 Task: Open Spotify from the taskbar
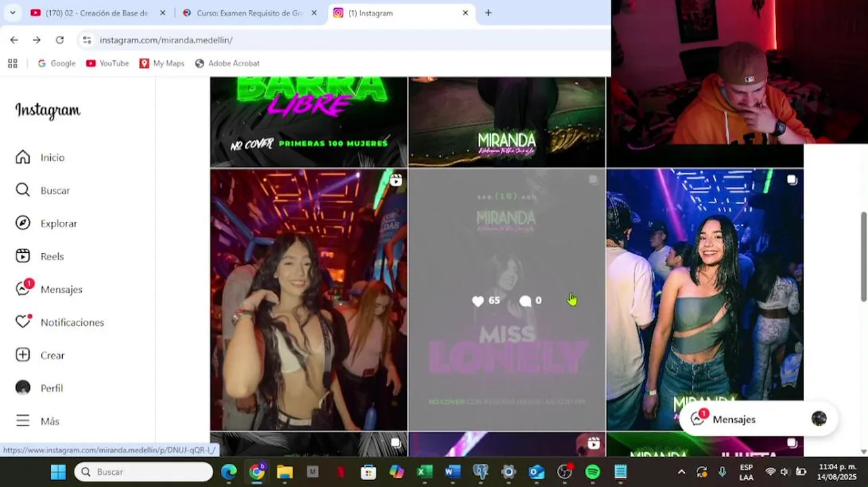tap(593, 471)
